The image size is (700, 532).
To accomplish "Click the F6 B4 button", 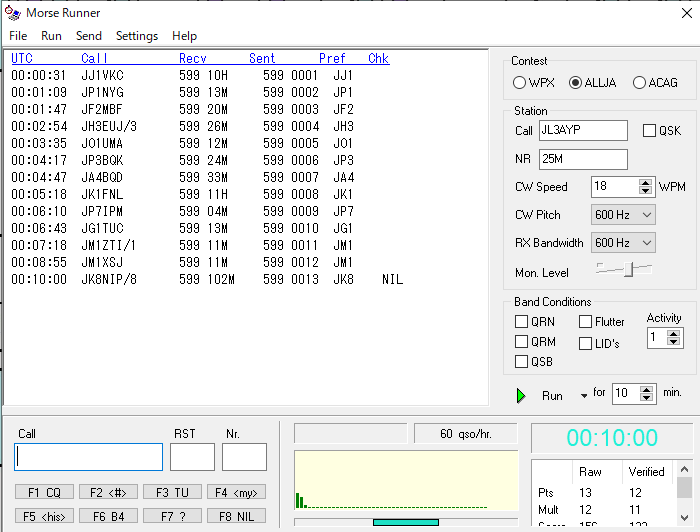I will click(x=108, y=516).
